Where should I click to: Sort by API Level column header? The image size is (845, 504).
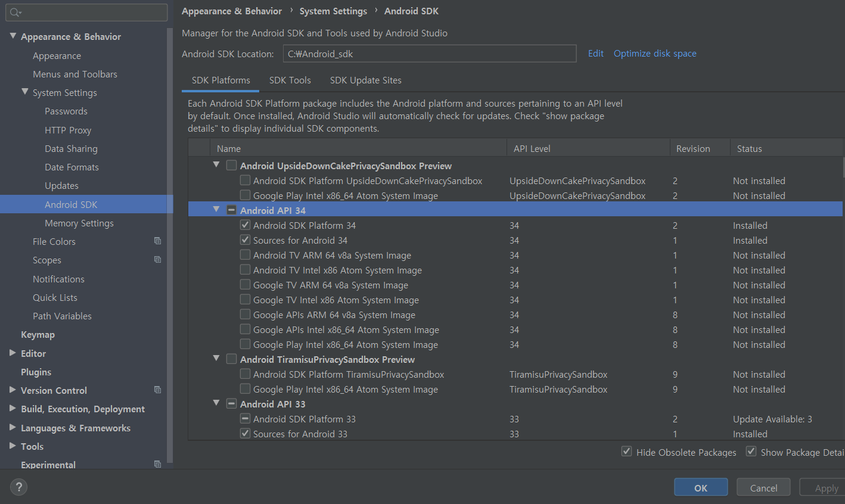(x=588, y=148)
